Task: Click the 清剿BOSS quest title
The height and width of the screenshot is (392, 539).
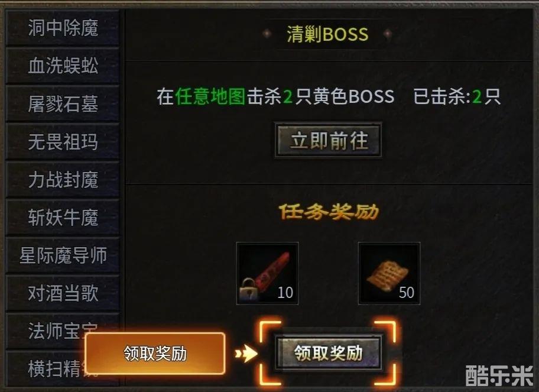Action: pos(327,34)
